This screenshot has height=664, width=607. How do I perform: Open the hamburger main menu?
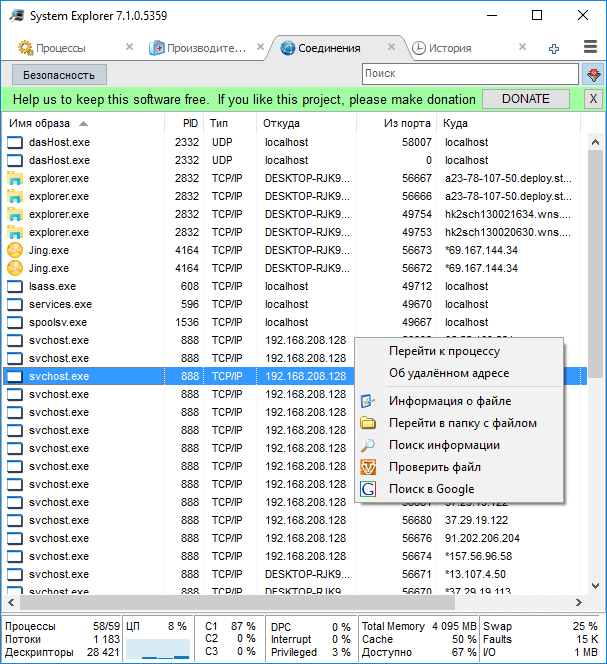coord(590,47)
